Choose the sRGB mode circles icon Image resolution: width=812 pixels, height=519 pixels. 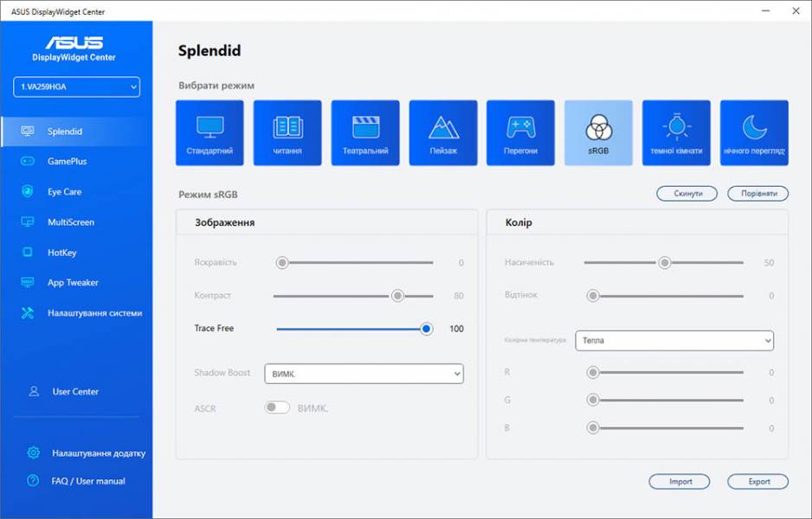598,129
